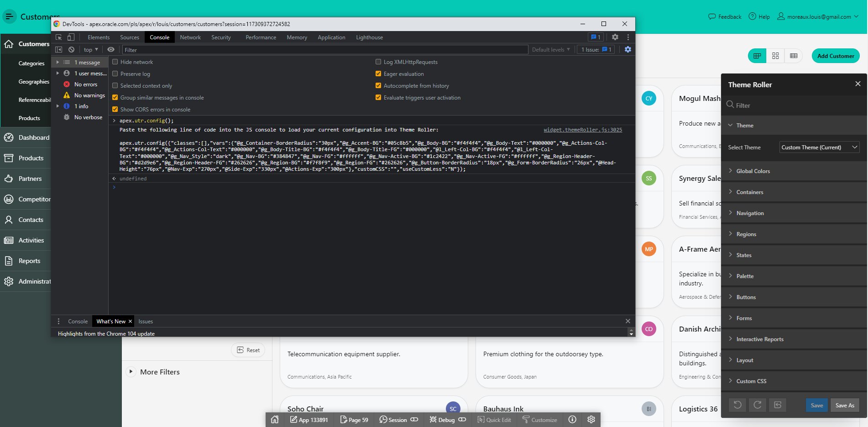Viewport: 868px width, 427px height.
Task: Click the undo icon in Theme Roller
Action: click(737, 405)
